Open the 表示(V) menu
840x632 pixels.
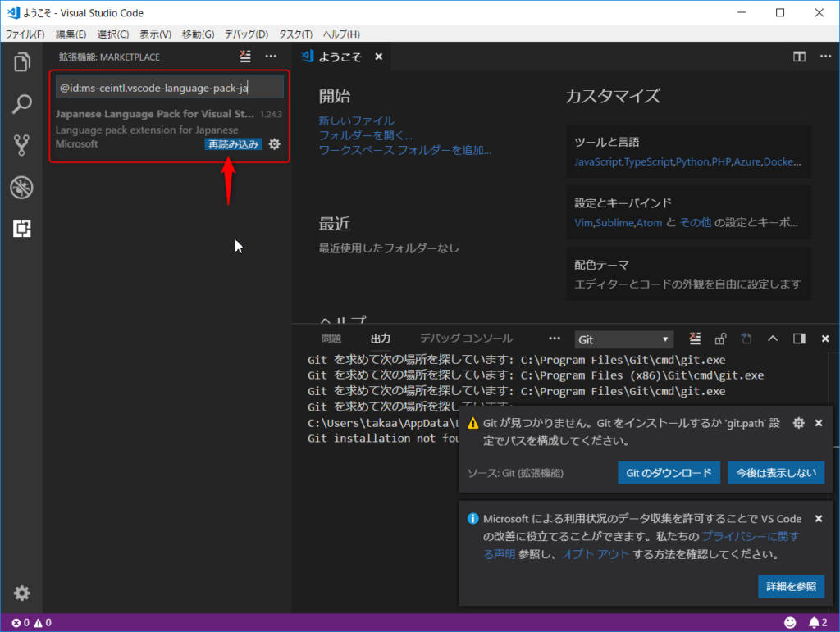[x=155, y=34]
